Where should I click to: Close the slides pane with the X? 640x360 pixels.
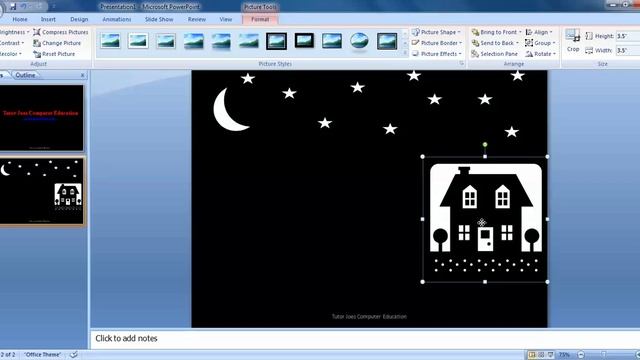point(82,76)
